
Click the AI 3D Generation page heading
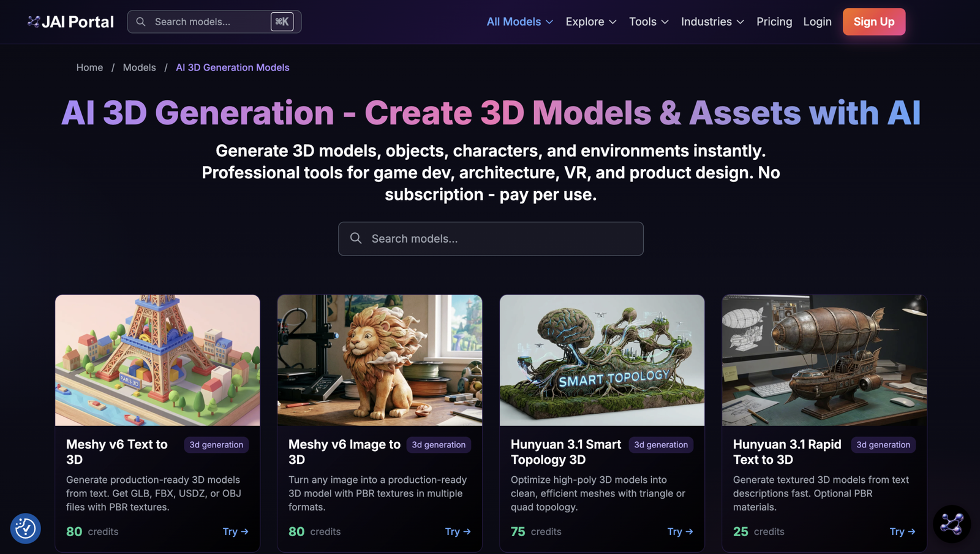491,113
